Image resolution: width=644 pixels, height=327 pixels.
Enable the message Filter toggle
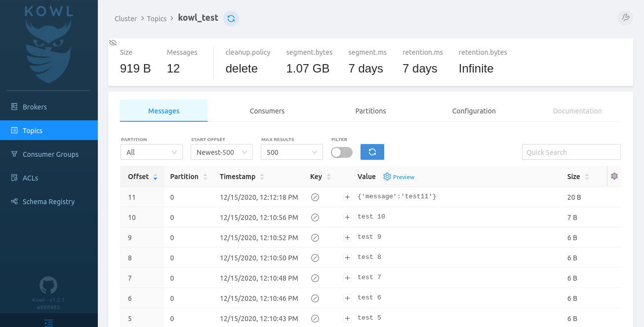point(341,153)
